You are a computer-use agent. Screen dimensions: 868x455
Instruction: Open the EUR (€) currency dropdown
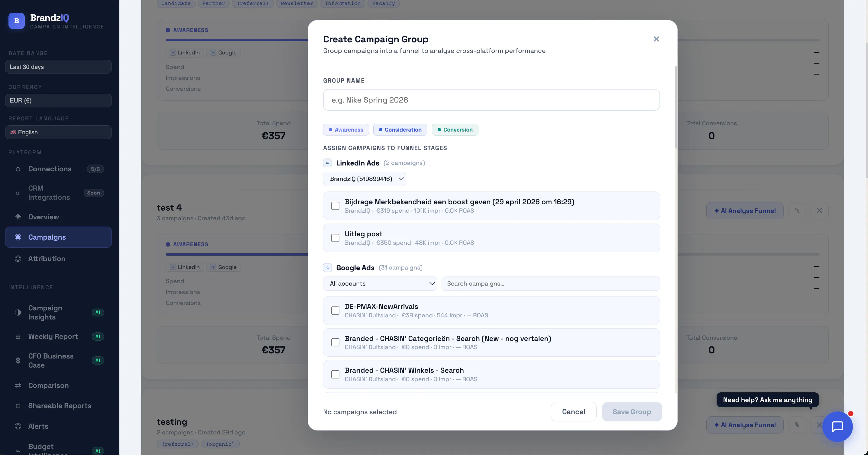58,100
